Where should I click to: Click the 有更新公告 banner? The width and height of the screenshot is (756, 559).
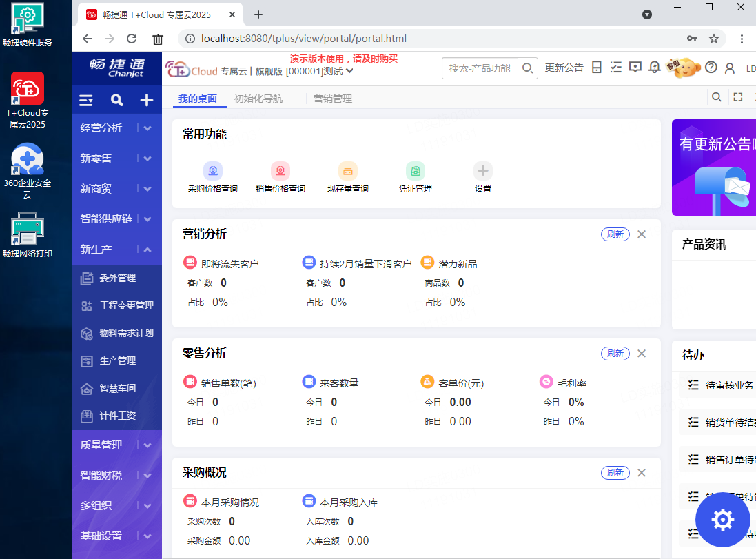[x=714, y=167]
